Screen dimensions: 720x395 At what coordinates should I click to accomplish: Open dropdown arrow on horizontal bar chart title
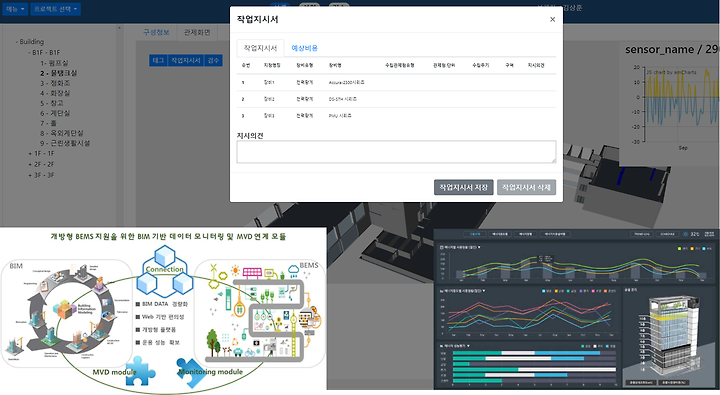(x=468, y=346)
